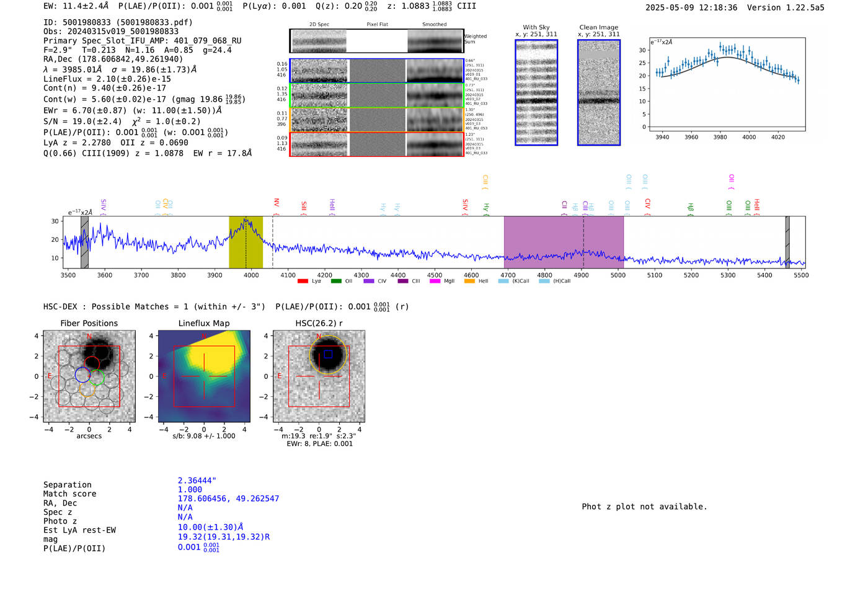Viewport: 868px width, 591px height.
Task: Click the Smoothed column header
Action: 434,25
